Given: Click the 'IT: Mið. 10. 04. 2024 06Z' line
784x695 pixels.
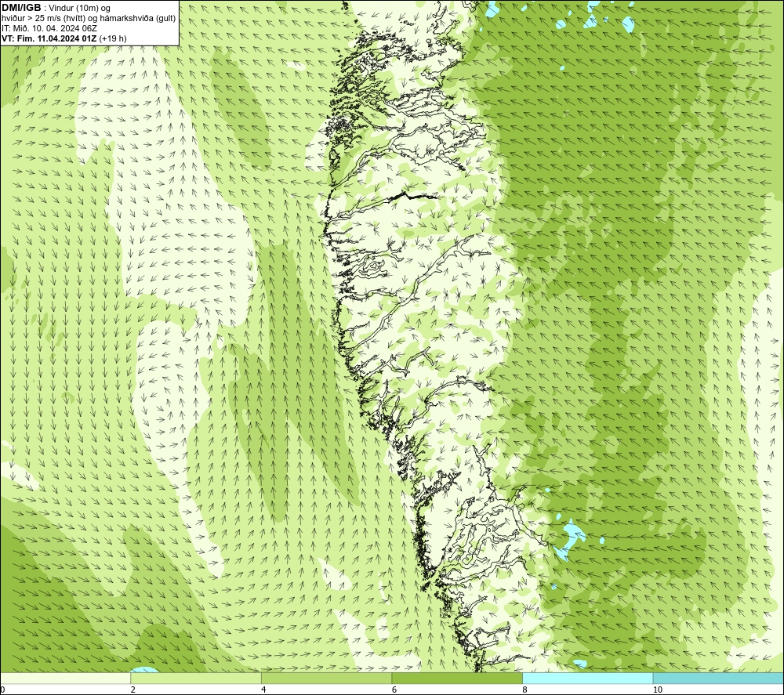Looking at the screenshot, I should tap(49, 28).
